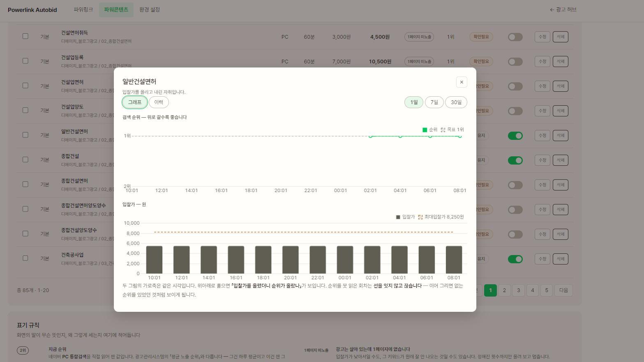The height and width of the screenshot is (362, 644).
Task: Click 삭제 for 건설업등록 row
Action: (561, 61)
